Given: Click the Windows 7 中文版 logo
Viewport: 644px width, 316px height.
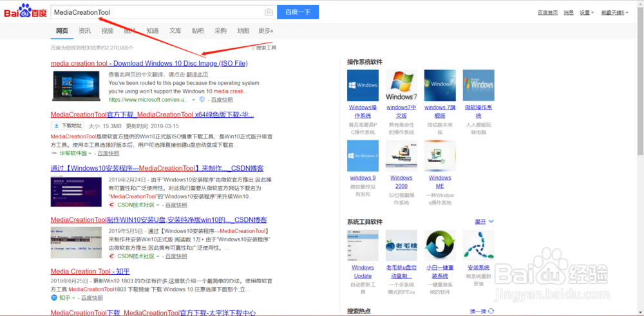Looking at the screenshot, I should click(401, 86).
